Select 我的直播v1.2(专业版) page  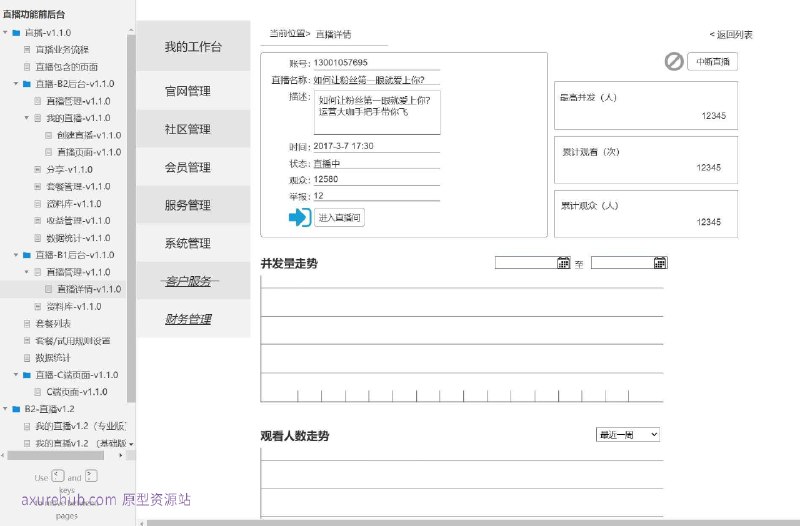pos(81,426)
